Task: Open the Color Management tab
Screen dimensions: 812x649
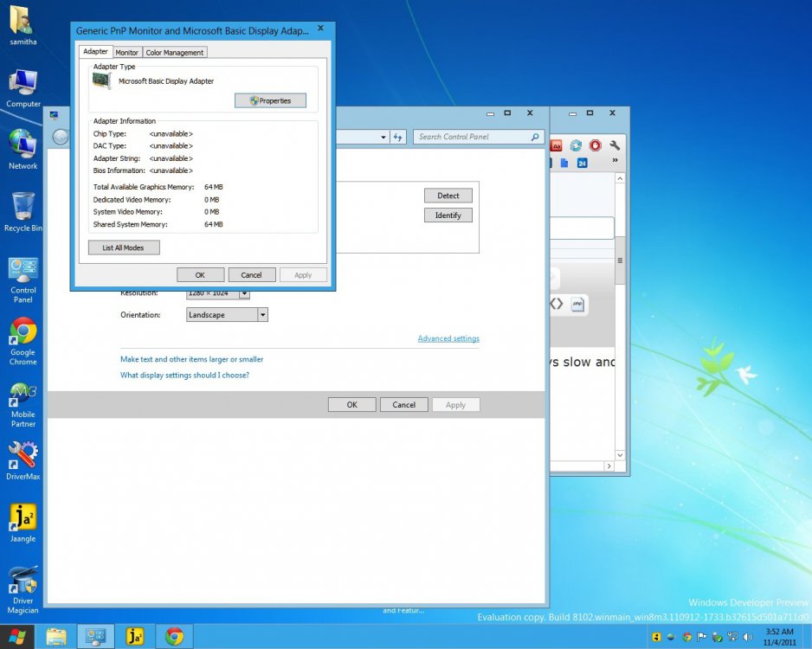Action: tap(175, 53)
